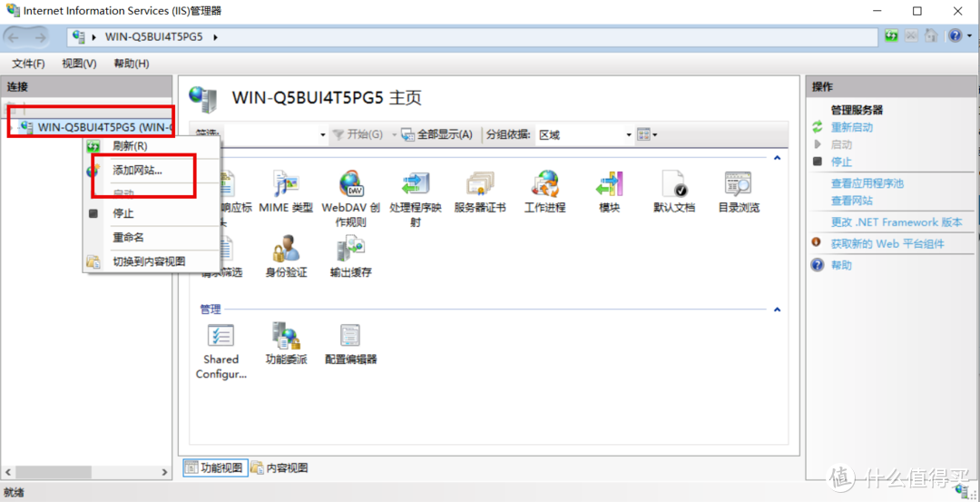The height and width of the screenshot is (502, 980).
Task: Open the 帮助(H) menu
Action: click(132, 64)
